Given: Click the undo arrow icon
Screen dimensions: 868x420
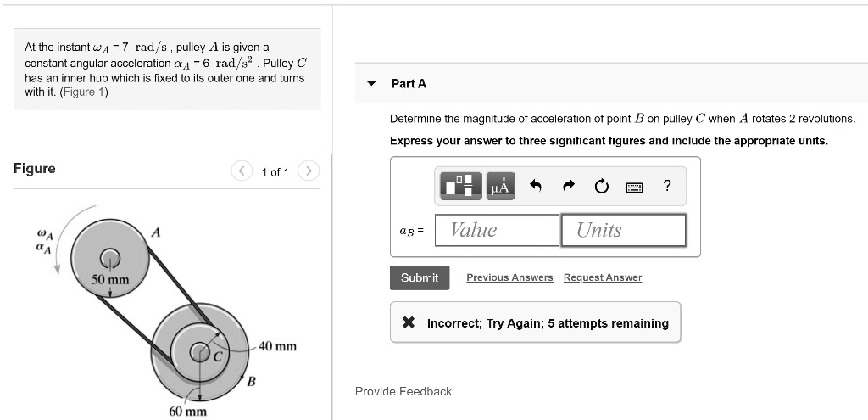Looking at the screenshot, I should (x=535, y=186).
